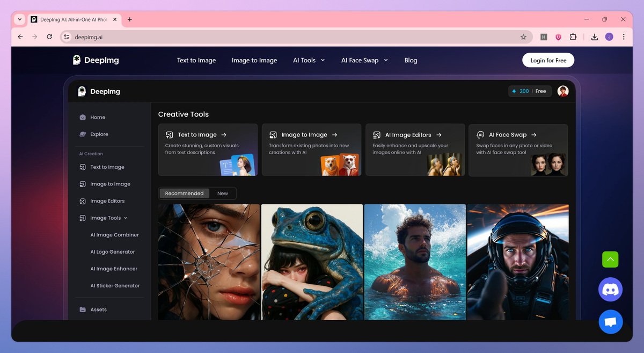The image size is (644, 353).
Task: Click the Login for Free button
Action: [x=548, y=60]
